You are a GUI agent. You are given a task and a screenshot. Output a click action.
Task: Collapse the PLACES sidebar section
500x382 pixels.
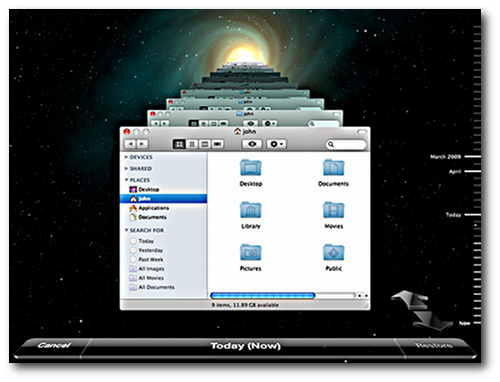[x=126, y=180]
